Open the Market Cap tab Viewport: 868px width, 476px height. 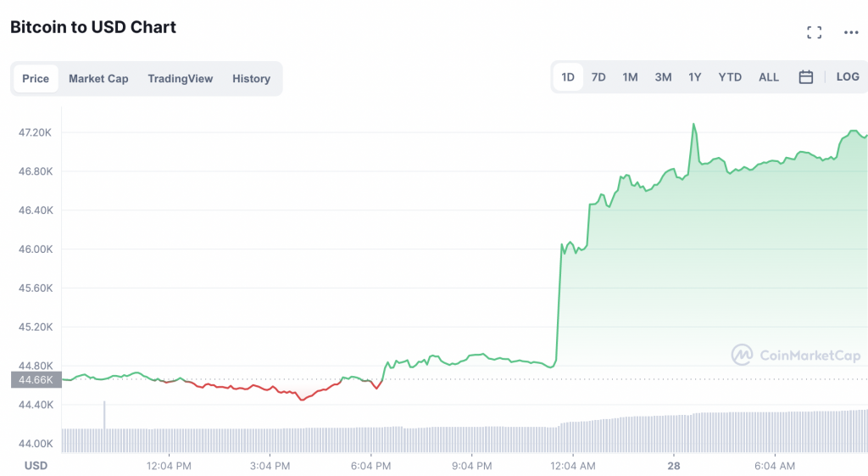point(98,79)
